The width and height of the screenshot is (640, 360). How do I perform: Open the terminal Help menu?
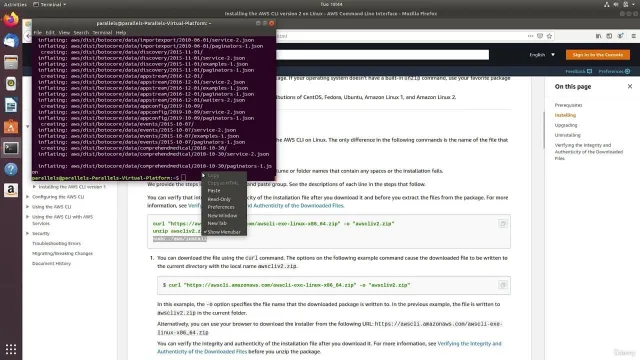pos(121,32)
